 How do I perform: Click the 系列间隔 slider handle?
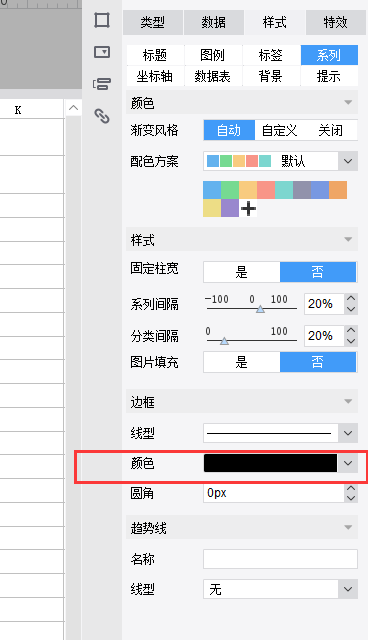click(260, 309)
